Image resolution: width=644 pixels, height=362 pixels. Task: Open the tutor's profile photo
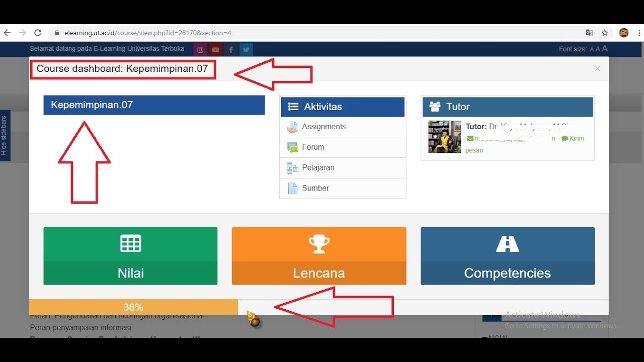click(444, 137)
